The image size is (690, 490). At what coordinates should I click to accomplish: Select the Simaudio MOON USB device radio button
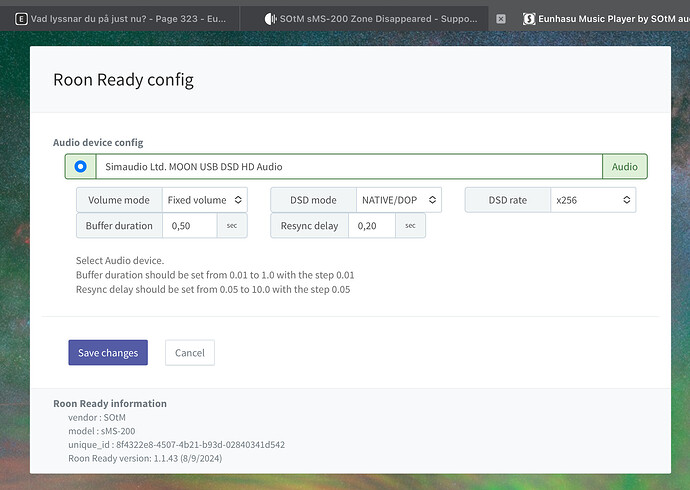click(x=80, y=167)
